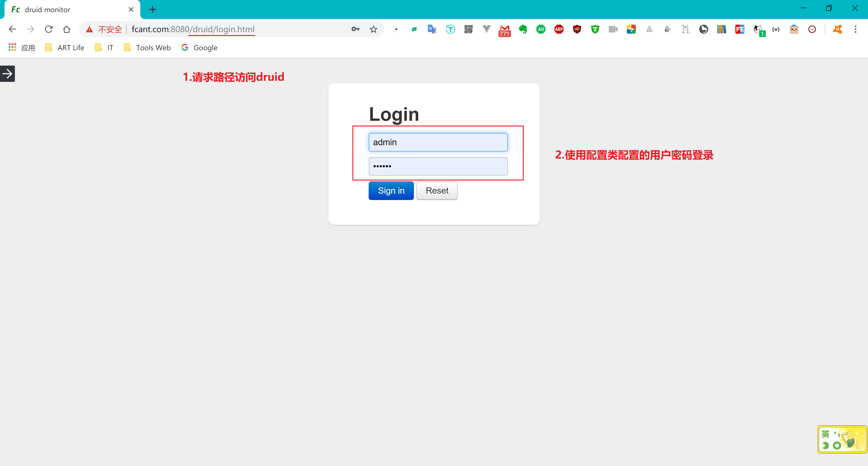Image resolution: width=868 pixels, height=466 pixels.
Task: Focus the admin username field
Action: 438,142
